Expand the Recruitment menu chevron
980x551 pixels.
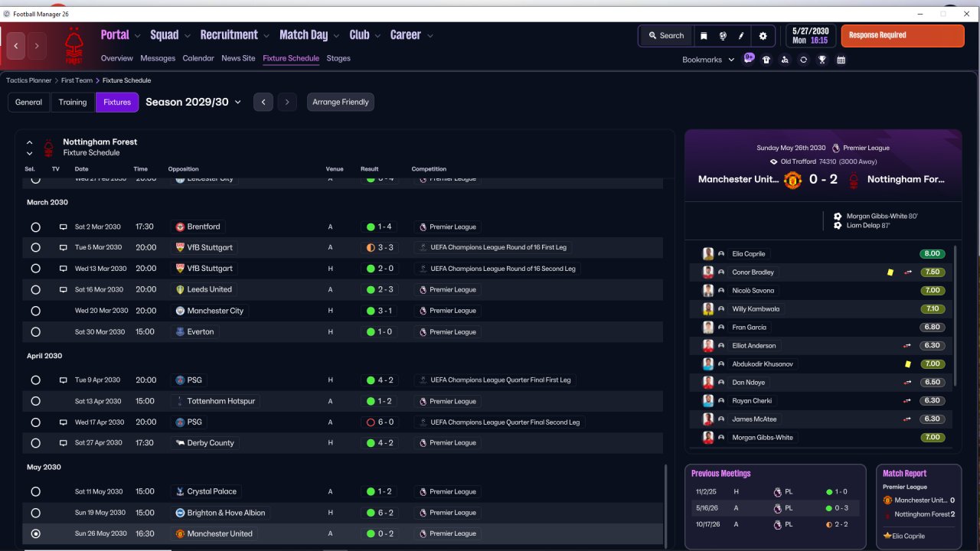tap(266, 36)
